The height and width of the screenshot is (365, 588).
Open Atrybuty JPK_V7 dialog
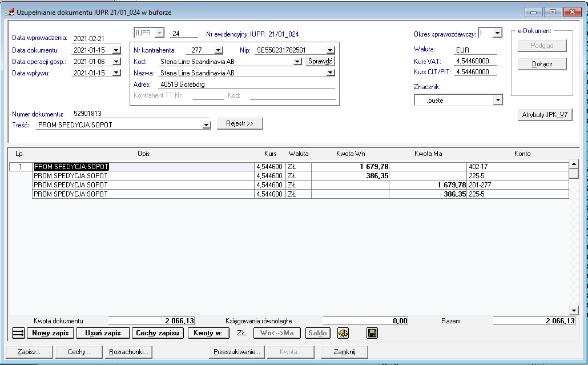point(545,115)
